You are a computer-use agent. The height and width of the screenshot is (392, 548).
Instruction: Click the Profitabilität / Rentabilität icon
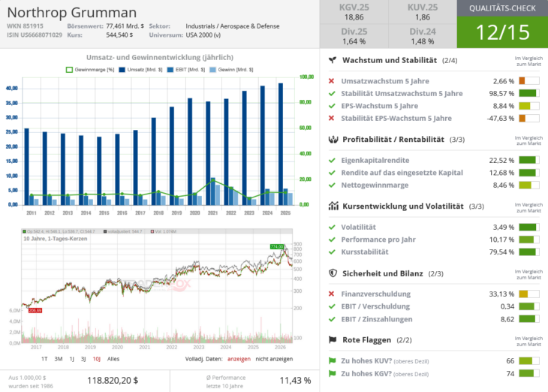pyautogui.click(x=333, y=140)
